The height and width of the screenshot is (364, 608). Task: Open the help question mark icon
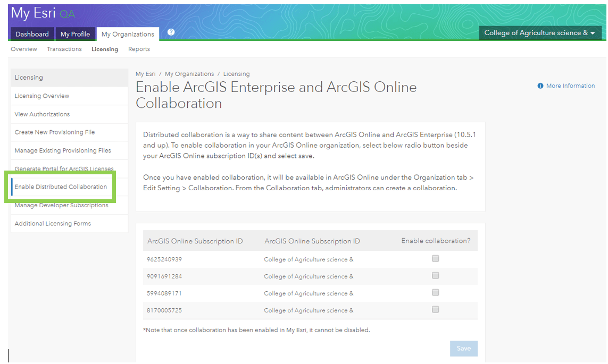pos(171,32)
